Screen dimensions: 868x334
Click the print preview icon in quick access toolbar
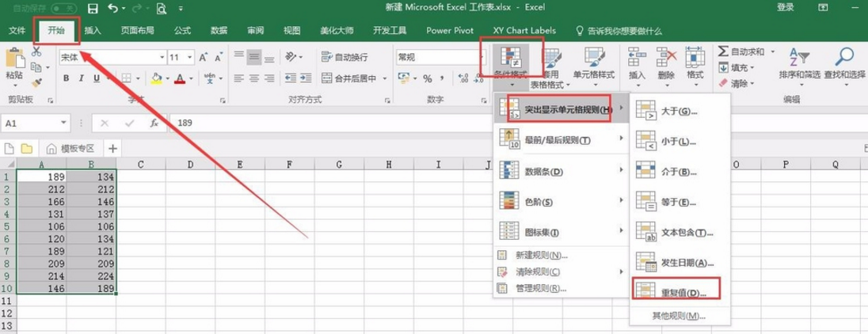pos(162,8)
